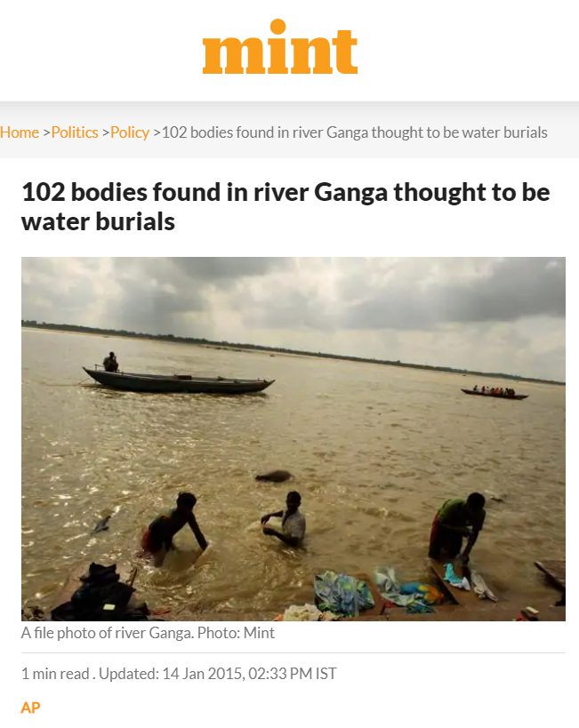This screenshot has height=728, width=579.
Task: Click the cloudy sky area of the photo
Action: pos(294,295)
